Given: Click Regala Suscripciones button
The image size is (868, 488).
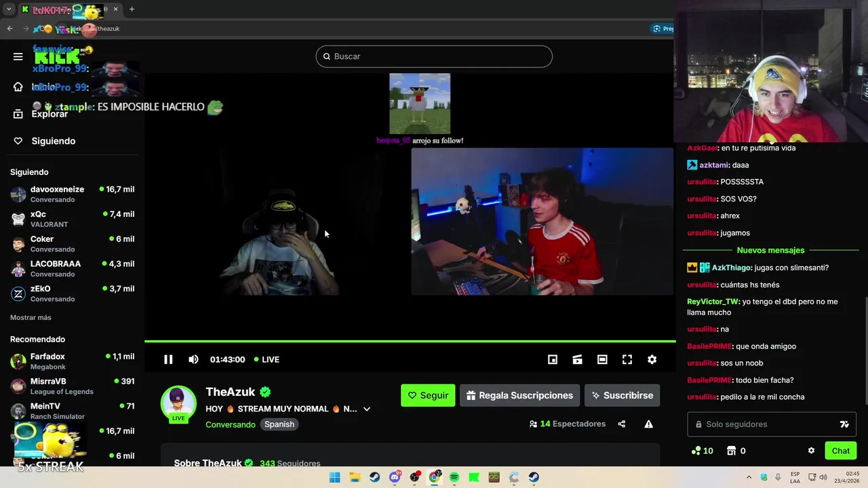Looking at the screenshot, I should [x=519, y=395].
